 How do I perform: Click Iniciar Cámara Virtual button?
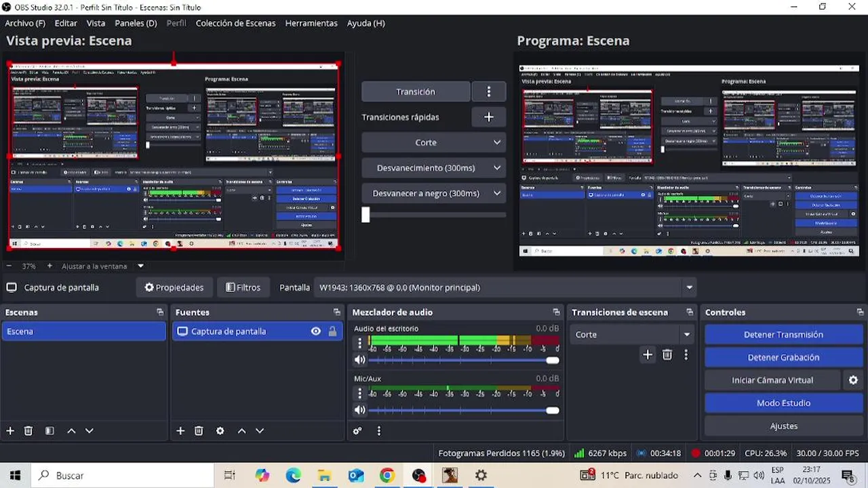772,380
